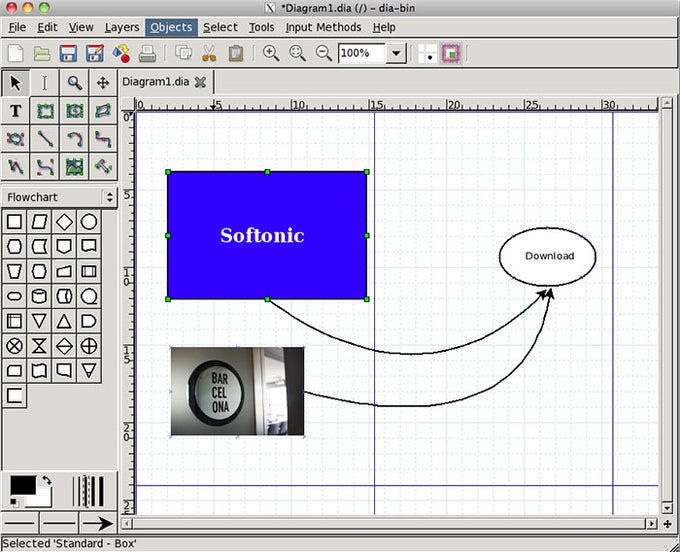The image size is (680, 552).
Task: Select the Box shape tool
Action: pos(45,111)
